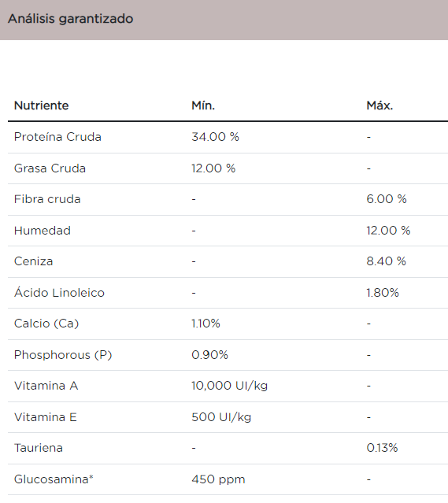Click the 8.40 % Ceniza maximum value

(387, 261)
